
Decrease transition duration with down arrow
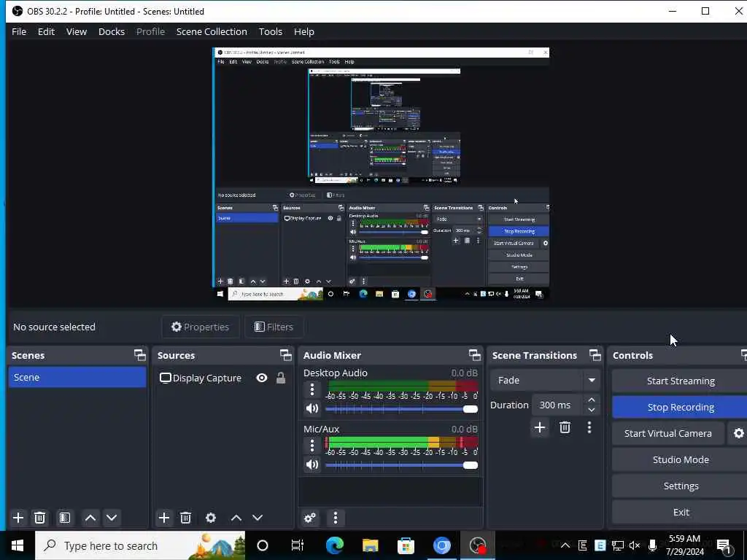click(592, 410)
